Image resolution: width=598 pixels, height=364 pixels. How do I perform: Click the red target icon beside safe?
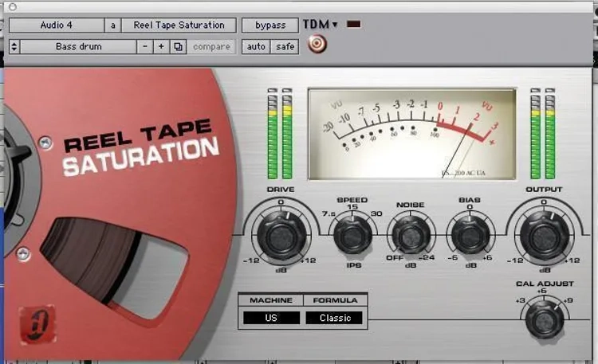click(317, 45)
